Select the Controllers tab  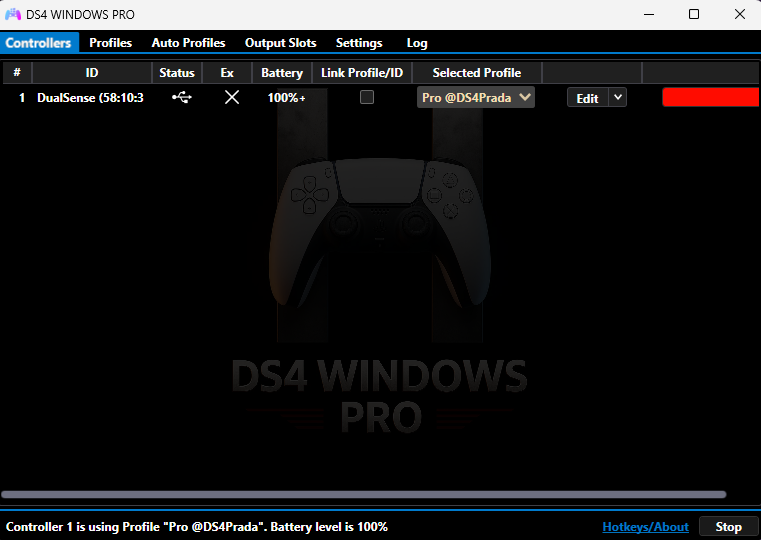pos(39,43)
